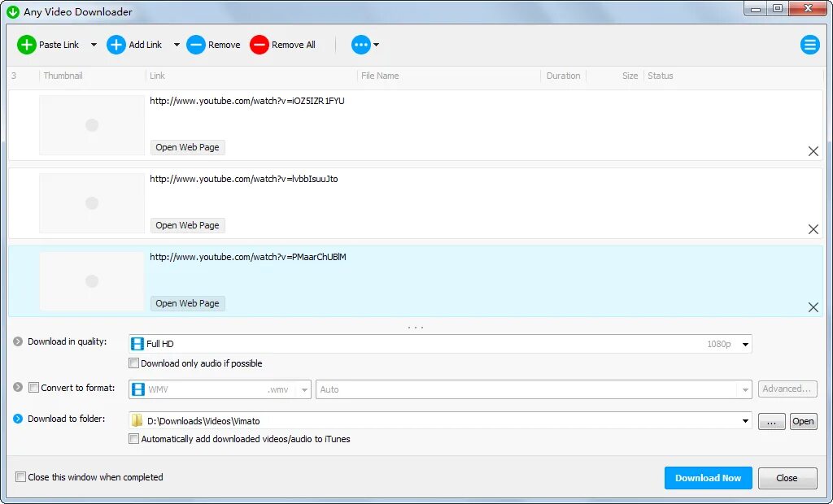Click the Thumbnail column header
Screen dimensions: 833x504
(63, 76)
